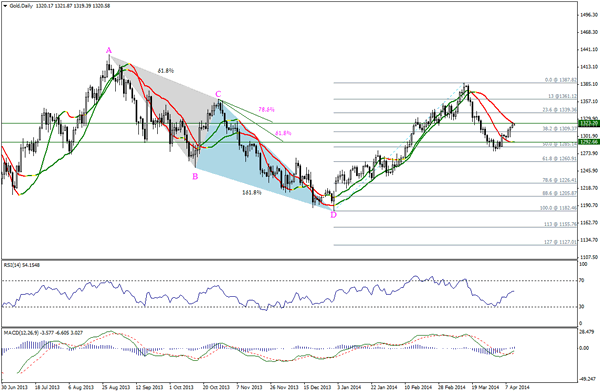Click the 7 Apr 2014 date label
This screenshot has height=392, width=600.
[x=517, y=387]
